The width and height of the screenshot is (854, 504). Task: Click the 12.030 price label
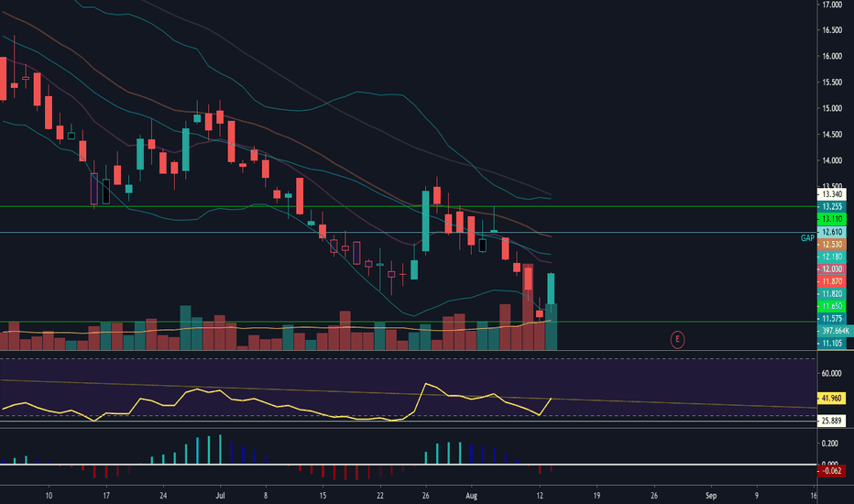point(832,269)
